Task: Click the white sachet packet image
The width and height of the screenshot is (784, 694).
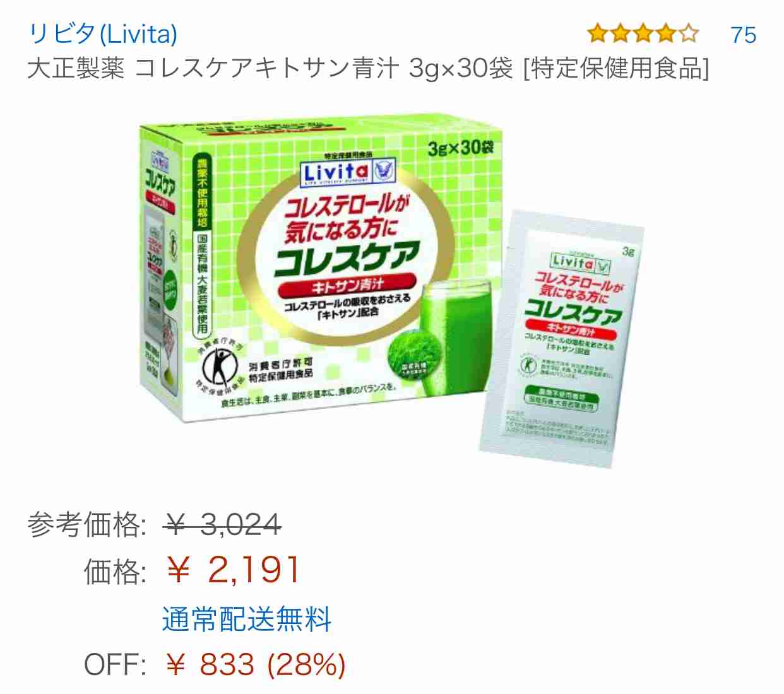Action: pyautogui.click(x=562, y=339)
